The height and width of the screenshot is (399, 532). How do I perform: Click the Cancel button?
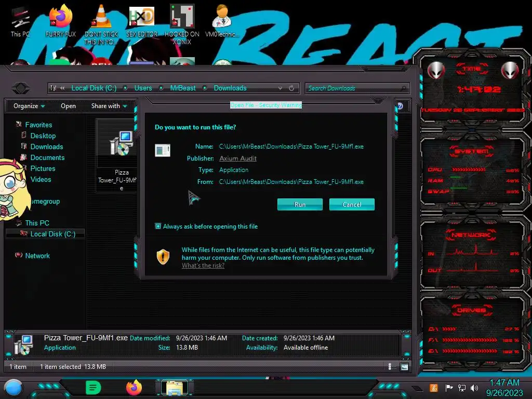(352, 205)
